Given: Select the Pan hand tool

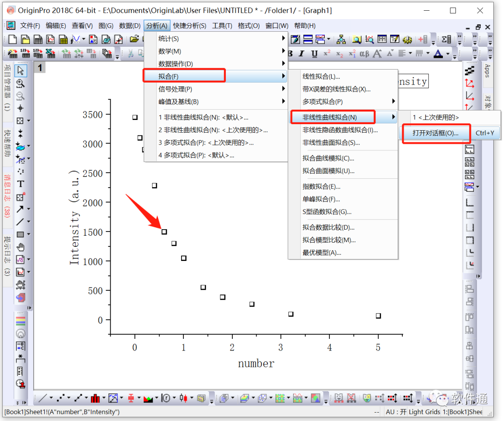Looking at the screenshot, I should pos(20,247).
